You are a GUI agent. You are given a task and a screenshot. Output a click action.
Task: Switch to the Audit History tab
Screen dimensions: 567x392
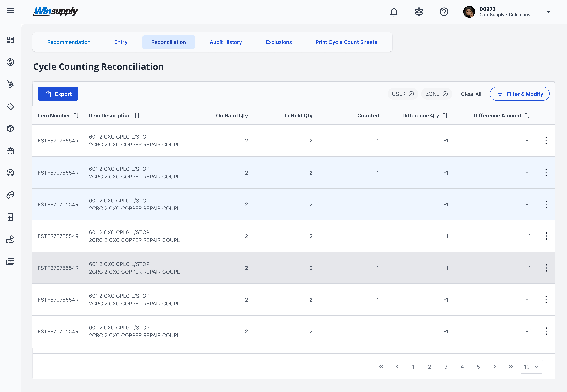(226, 42)
